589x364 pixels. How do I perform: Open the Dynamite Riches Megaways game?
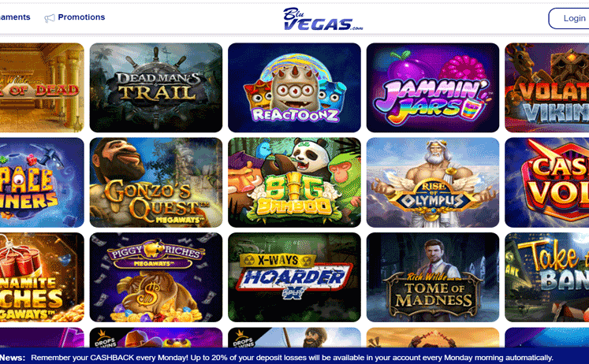pyautogui.click(x=42, y=277)
